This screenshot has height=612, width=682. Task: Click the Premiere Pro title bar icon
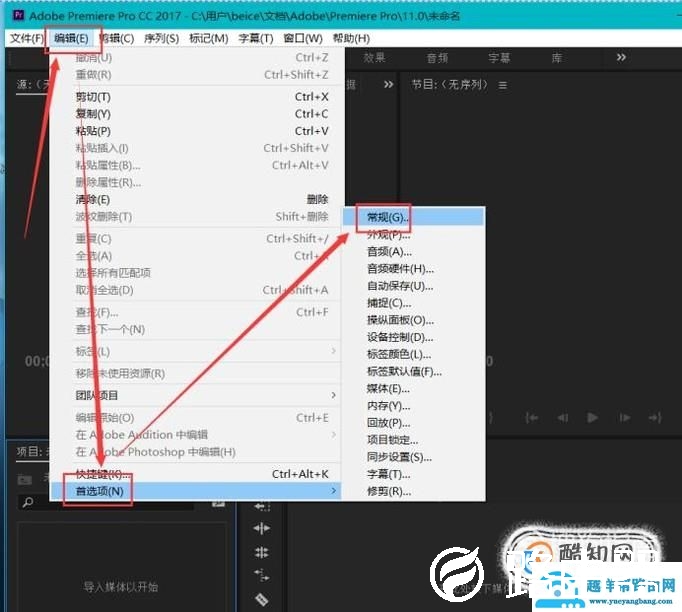click(x=19, y=16)
